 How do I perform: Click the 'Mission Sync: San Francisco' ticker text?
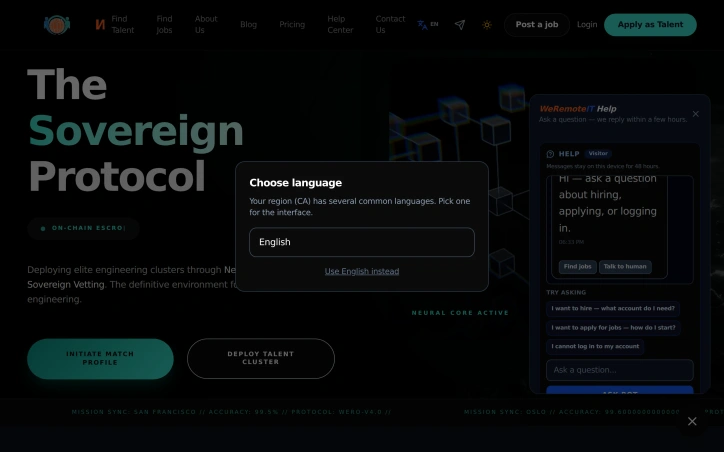(231, 412)
